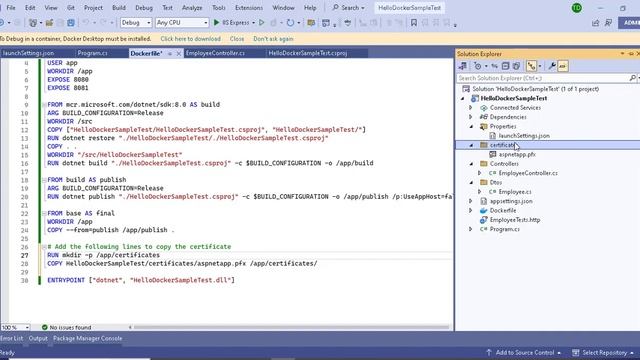Close the Dockerfile tab
The height and width of the screenshot is (360, 640).
click(178, 53)
